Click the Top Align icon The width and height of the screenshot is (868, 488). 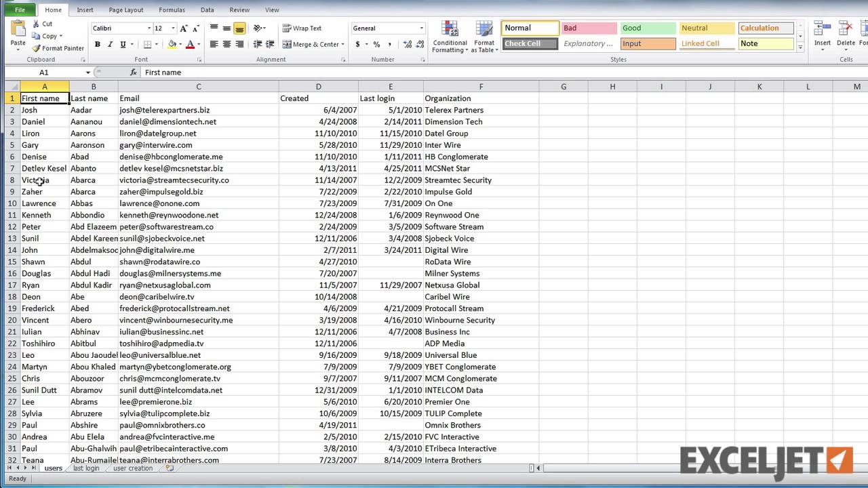pos(214,28)
